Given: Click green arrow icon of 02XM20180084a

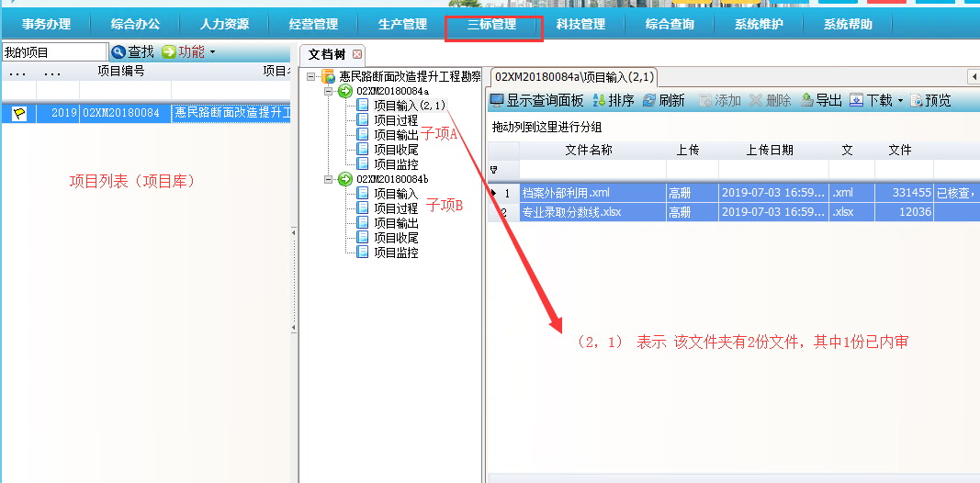Looking at the screenshot, I should coord(345,91).
